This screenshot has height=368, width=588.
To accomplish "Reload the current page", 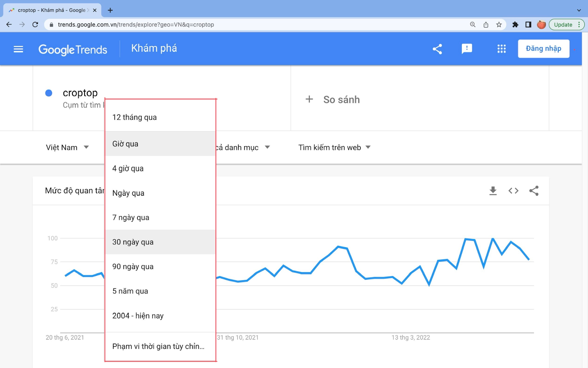I will click(35, 25).
